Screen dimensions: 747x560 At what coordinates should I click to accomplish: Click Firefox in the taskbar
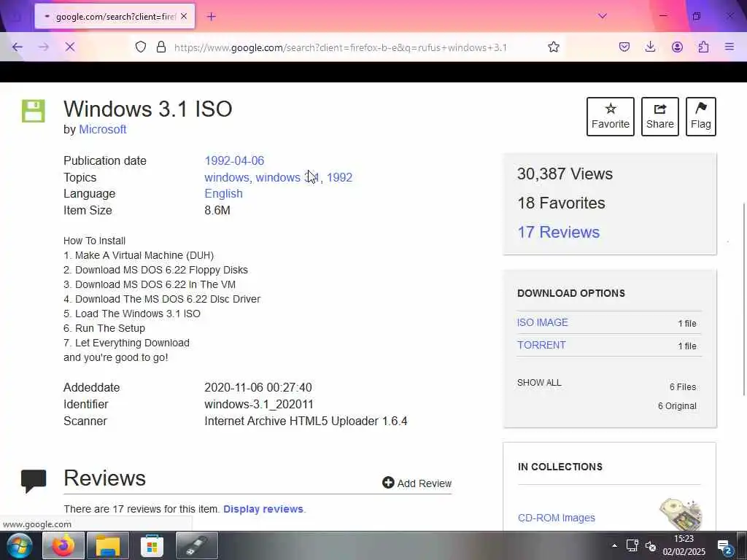[x=64, y=546]
